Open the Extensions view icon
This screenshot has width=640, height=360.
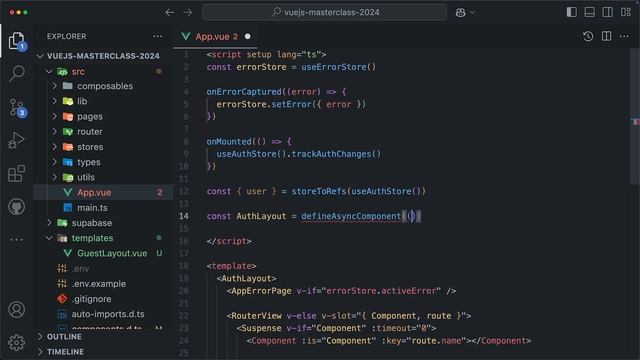click(x=16, y=173)
